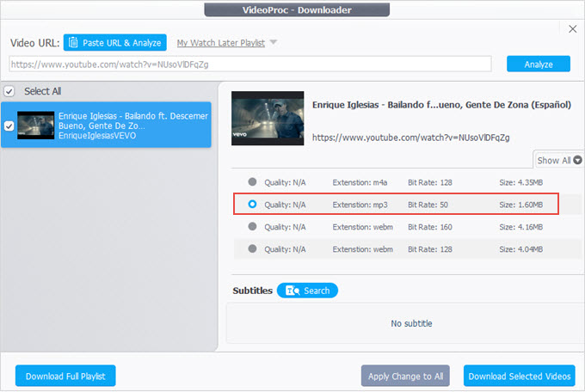Click Download Selected Videos button
The width and height of the screenshot is (585, 392).
click(x=520, y=376)
